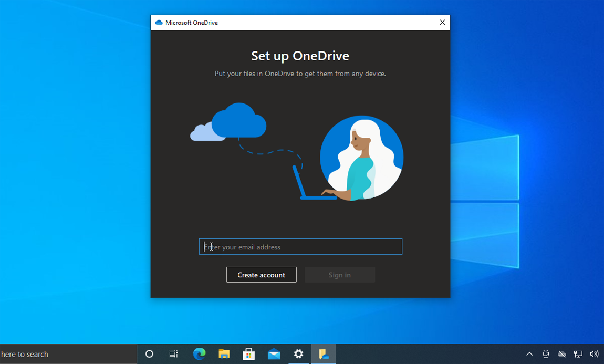
Task: Show hidden system tray icons
Action: click(529, 353)
